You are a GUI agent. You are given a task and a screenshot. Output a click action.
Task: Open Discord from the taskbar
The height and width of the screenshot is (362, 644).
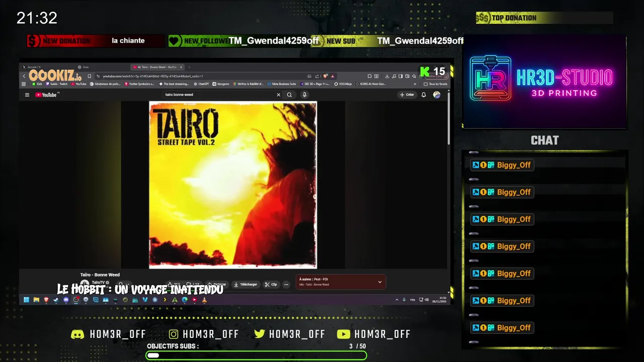click(x=66, y=300)
